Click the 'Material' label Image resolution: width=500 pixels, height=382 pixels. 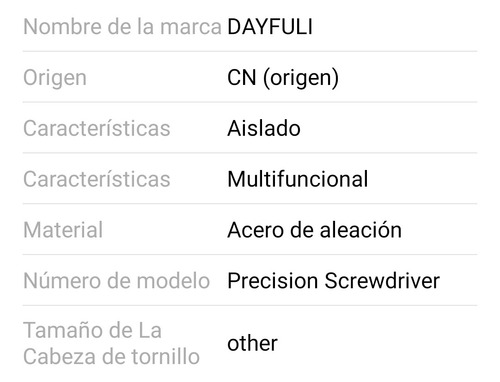pos(63,230)
